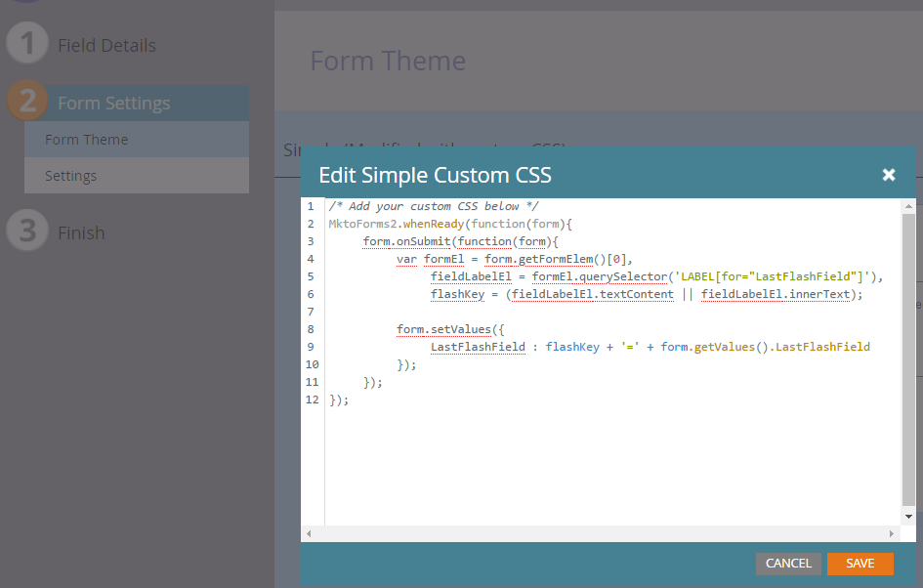The image size is (923, 588).
Task: Click the editor's scroll up arrow
Action: [908, 206]
